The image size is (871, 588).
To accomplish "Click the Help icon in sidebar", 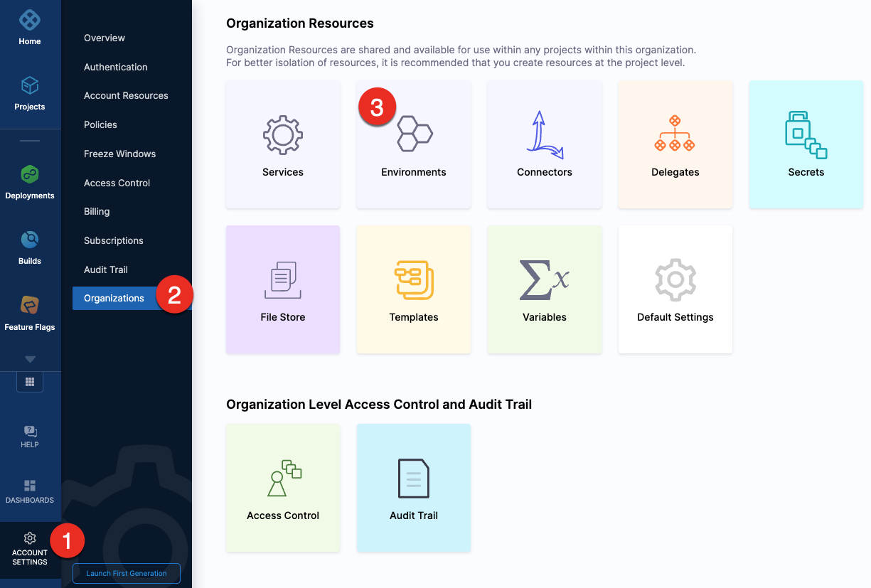I will point(30,432).
